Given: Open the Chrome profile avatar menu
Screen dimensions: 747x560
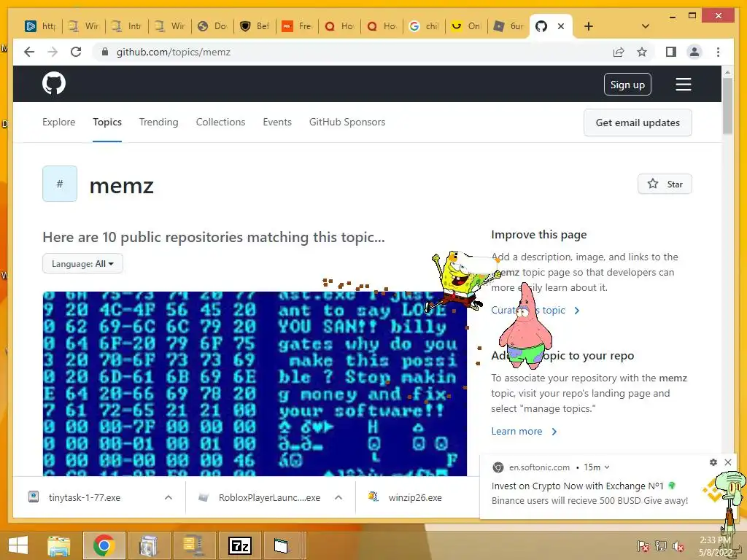Looking at the screenshot, I should point(694,52).
